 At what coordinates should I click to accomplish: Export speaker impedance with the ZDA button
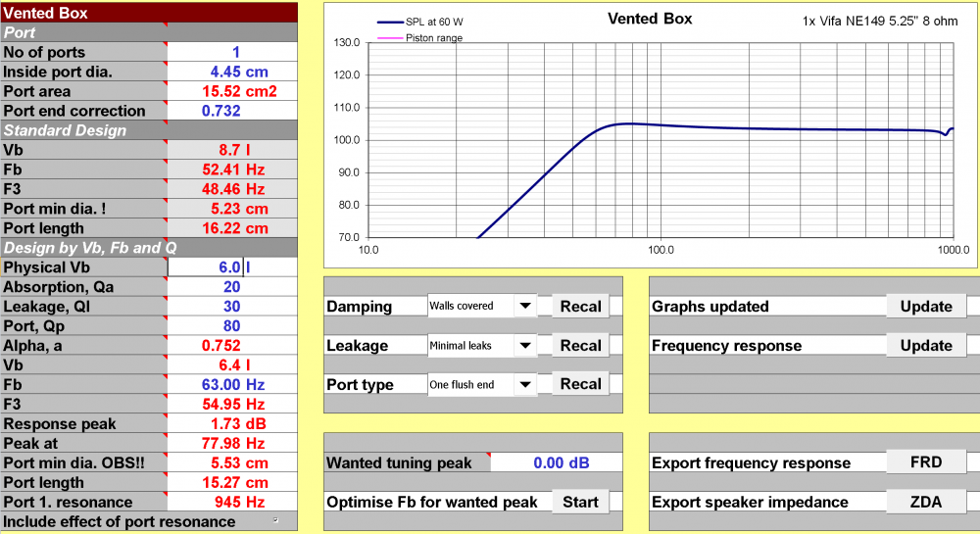coord(925,502)
